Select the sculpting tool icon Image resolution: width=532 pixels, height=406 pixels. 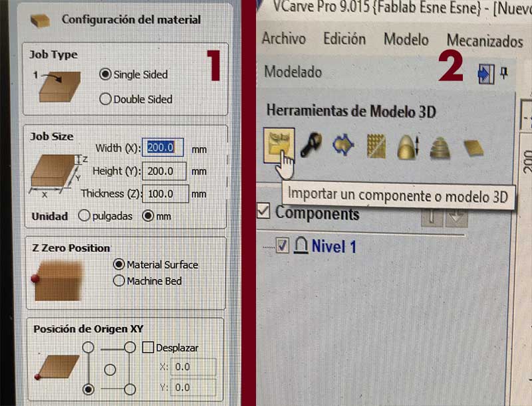(x=311, y=145)
